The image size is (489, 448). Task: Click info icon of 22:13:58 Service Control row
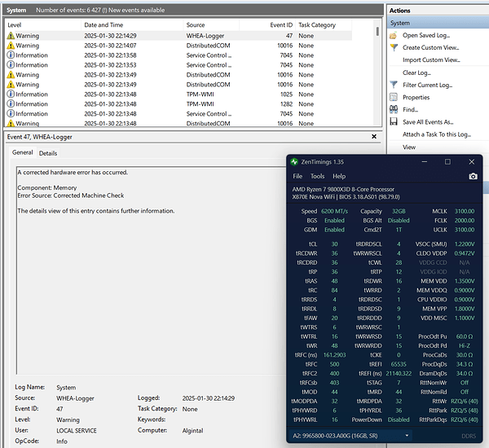coord(11,55)
